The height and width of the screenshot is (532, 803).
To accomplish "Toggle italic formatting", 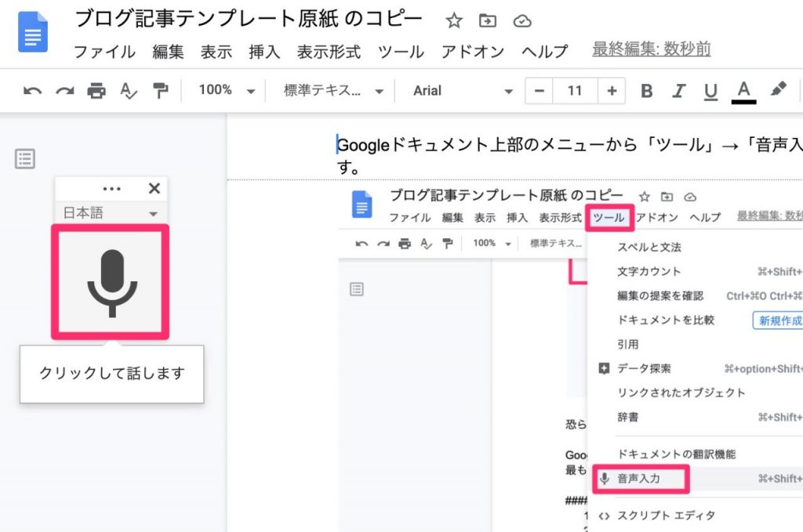I will [x=679, y=91].
